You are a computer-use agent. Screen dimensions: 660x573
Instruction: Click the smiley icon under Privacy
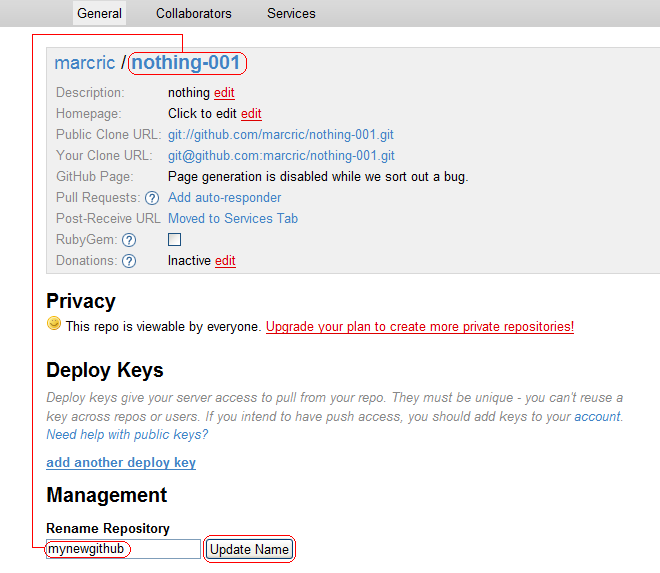pos(53,323)
